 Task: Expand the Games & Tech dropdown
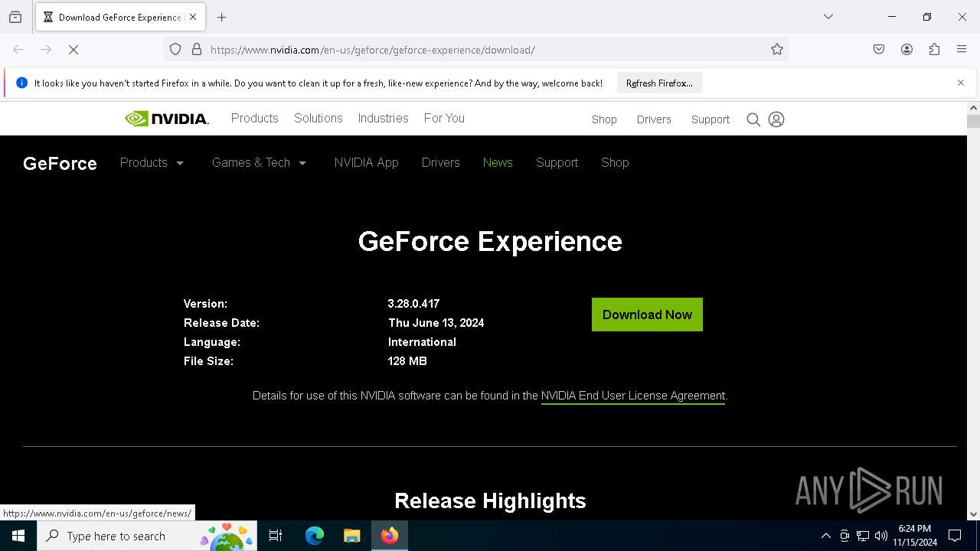coord(259,162)
